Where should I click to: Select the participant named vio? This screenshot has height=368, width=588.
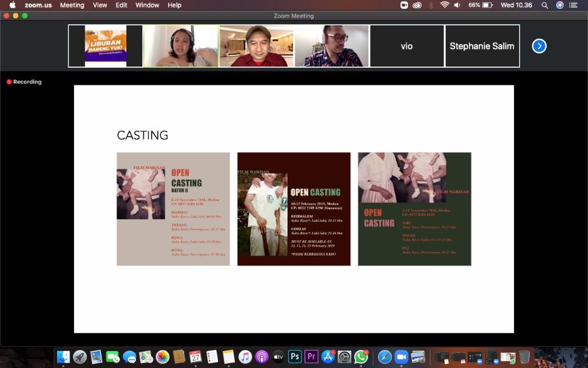click(406, 45)
